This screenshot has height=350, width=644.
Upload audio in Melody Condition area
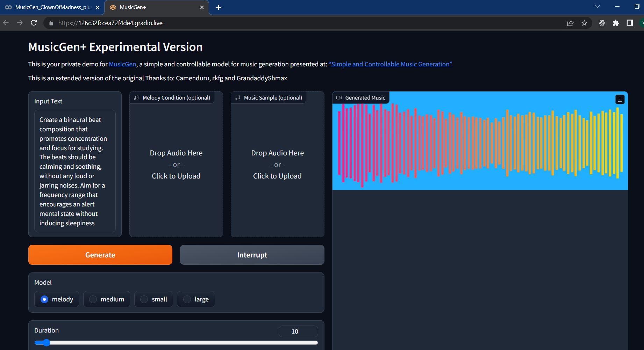pyautogui.click(x=176, y=164)
